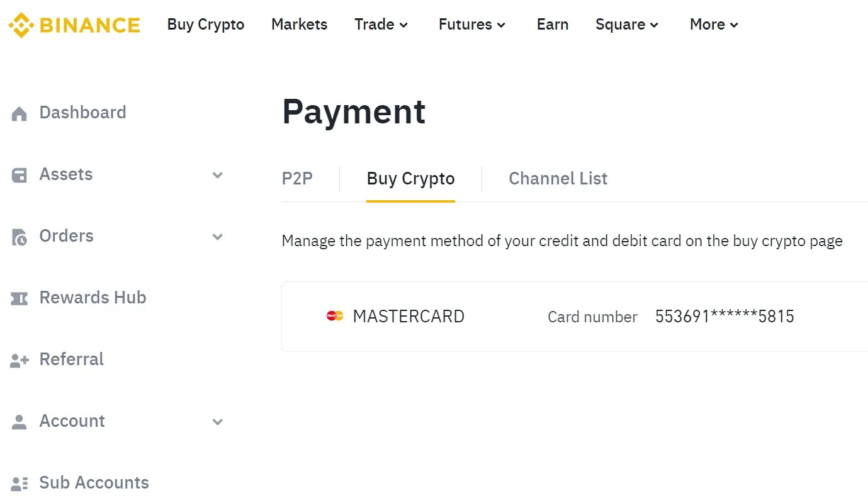Open the Futures dropdown menu
The height and width of the screenshot is (503, 868).
pos(472,25)
